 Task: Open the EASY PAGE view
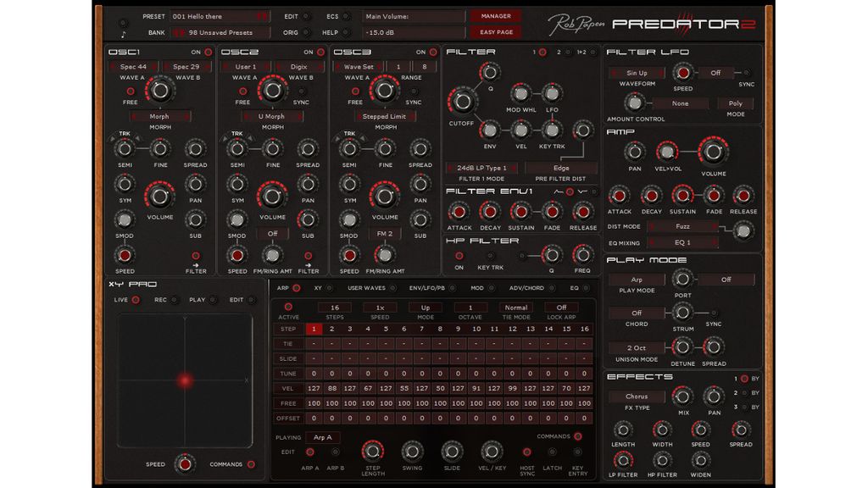tap(496, 34)
